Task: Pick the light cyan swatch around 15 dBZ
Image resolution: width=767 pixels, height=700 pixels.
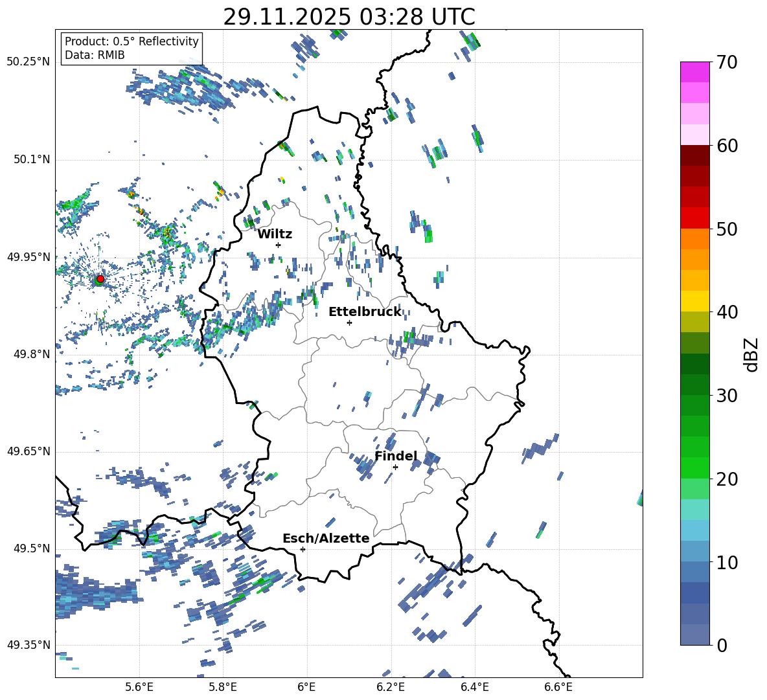Action: (x=695, y=510)
